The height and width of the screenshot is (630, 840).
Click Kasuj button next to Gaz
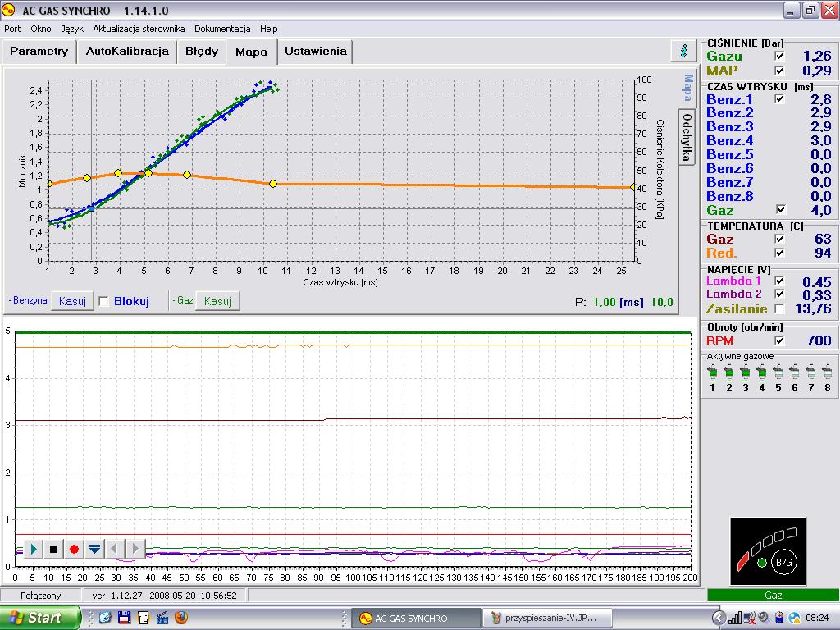click(x=217, y=301)
